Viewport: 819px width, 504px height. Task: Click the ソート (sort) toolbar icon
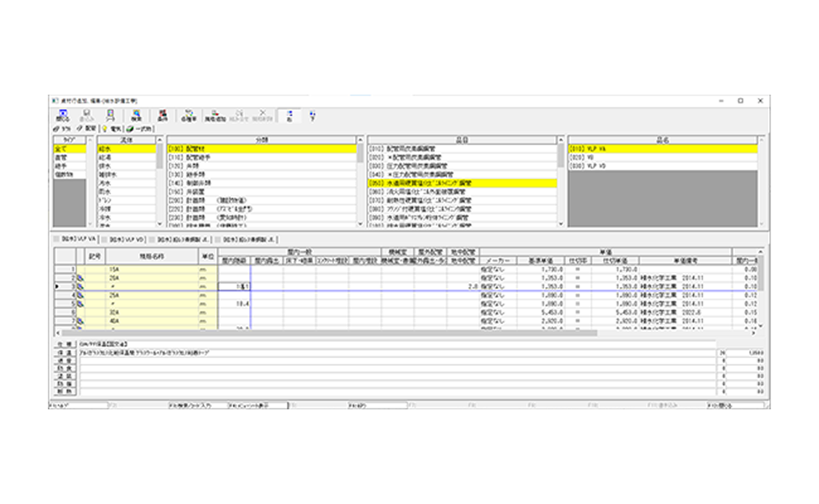pyautogui.click(x=290, y=115)
